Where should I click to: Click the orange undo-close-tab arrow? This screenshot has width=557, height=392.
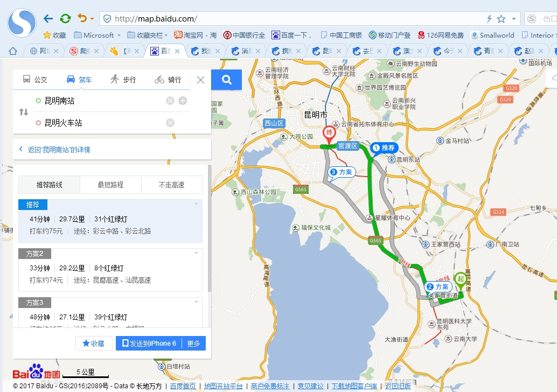[x=82, y=18]
